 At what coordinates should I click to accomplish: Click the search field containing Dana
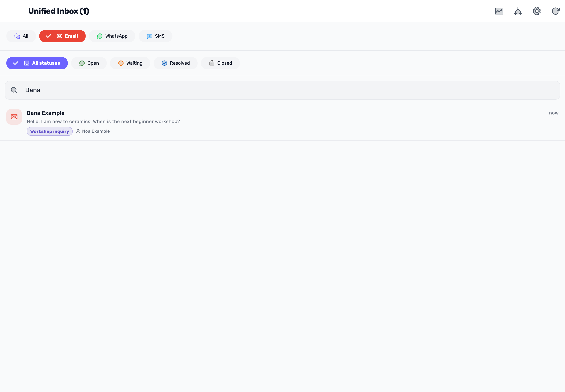(x=282, y=90)
